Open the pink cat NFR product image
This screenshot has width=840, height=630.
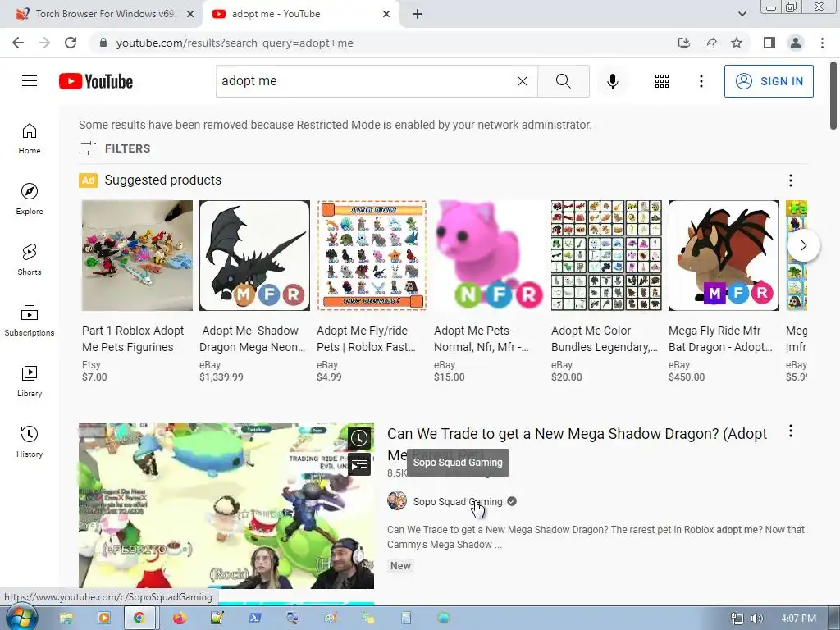click(489, 256)
